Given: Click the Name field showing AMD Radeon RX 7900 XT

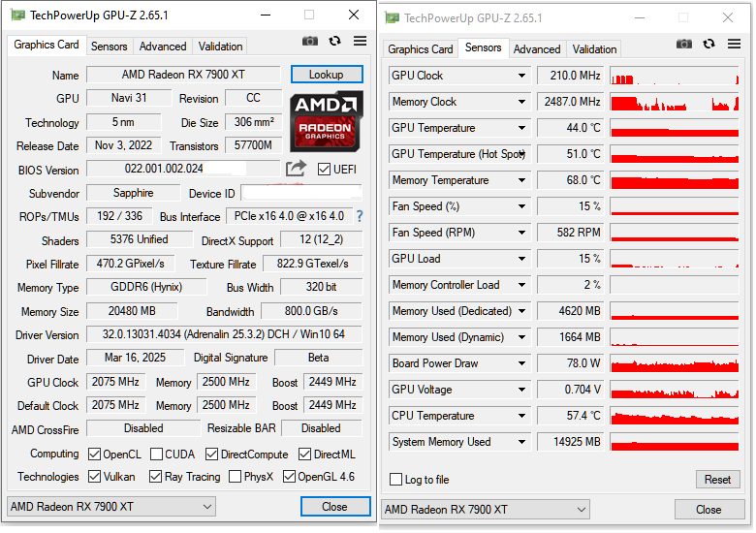Looking at the screenshot, I should point(183,75).
